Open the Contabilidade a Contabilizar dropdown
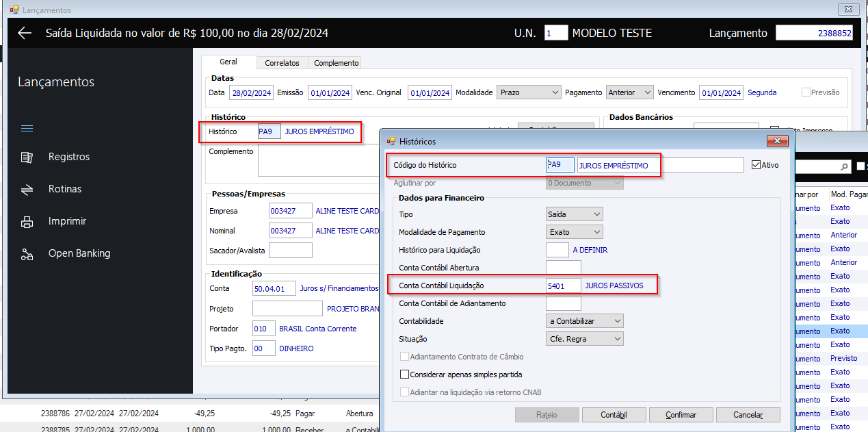The height and width of the screenshot is (432, 868). (x=585, y=321)
